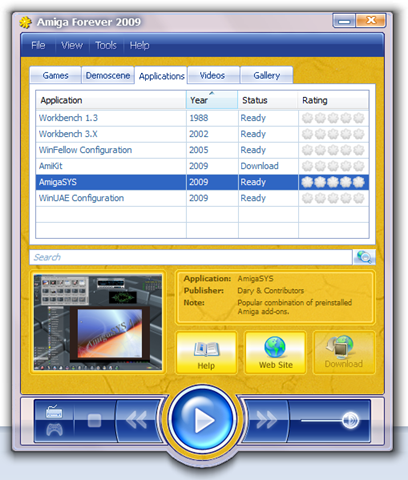Click the Download computer button
This screenshot has width=408, height=480.
pos(344,353)
